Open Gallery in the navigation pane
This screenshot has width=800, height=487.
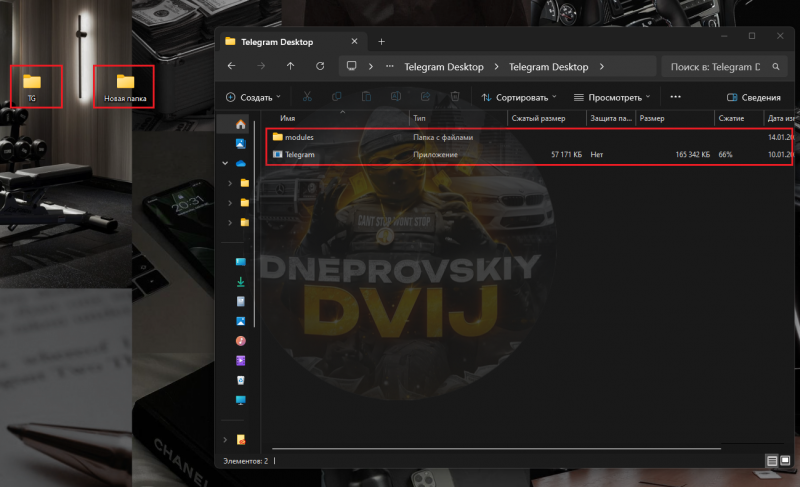click(x=241, y=144)
